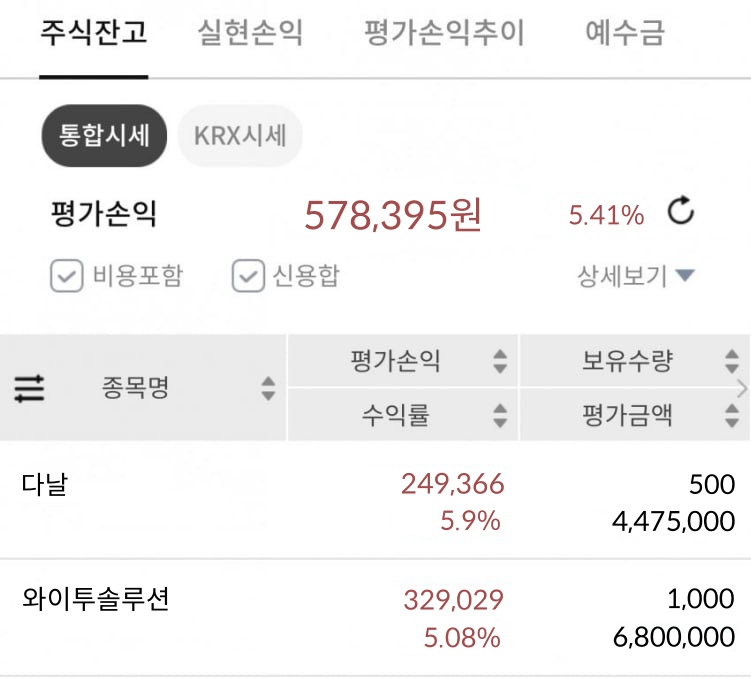751x678 pixels.
Task: Switch to the 평가손익추이 tab
Action: click(x=444, y=33)
